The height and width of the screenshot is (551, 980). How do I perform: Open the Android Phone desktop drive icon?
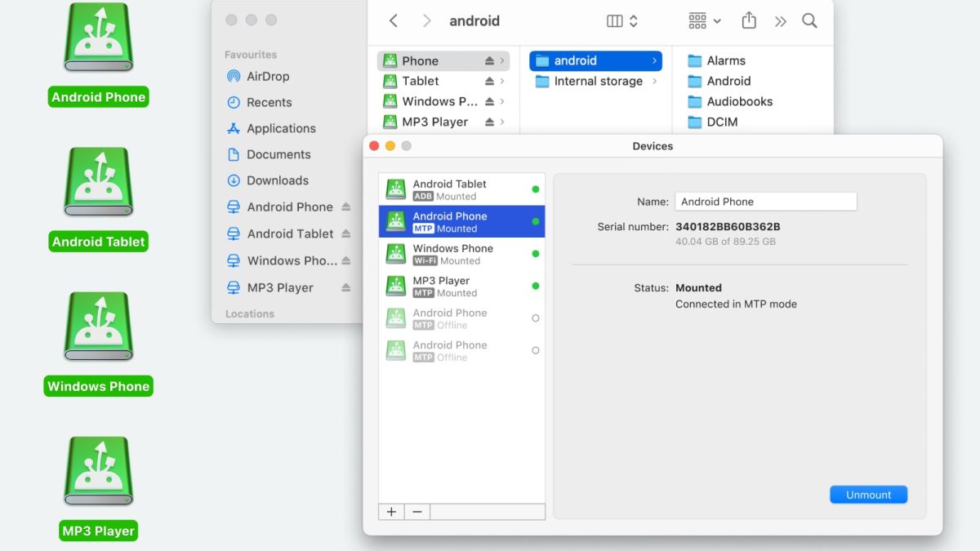point(98,39)
